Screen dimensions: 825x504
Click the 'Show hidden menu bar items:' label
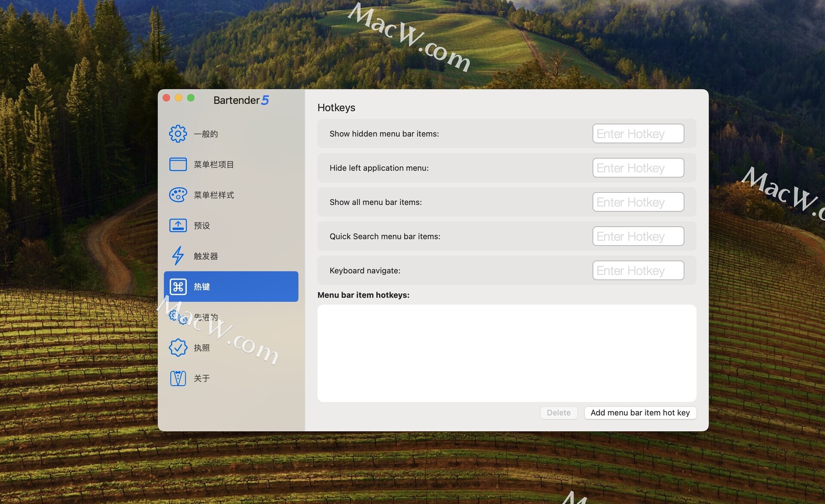[x=384, y=134]
